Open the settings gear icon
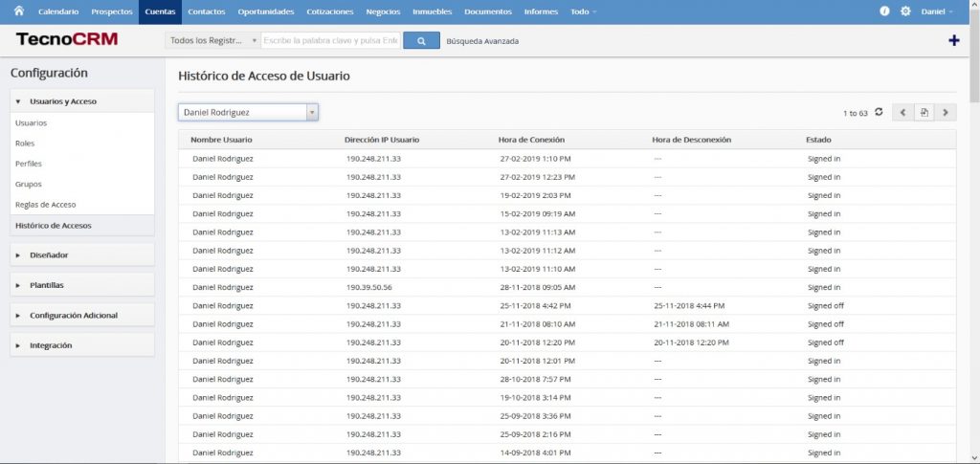 904,11
